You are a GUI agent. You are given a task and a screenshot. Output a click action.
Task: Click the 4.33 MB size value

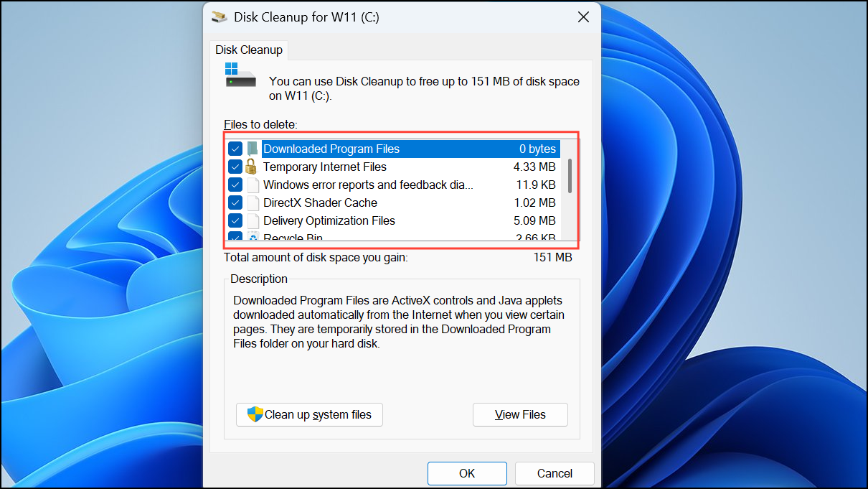[534, 167]
